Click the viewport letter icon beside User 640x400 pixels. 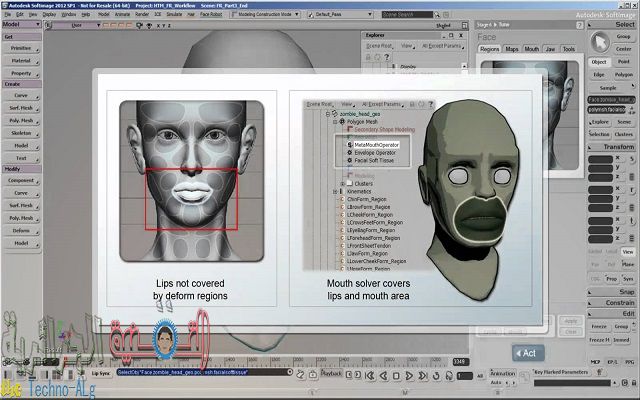click(x=49, y=25)
